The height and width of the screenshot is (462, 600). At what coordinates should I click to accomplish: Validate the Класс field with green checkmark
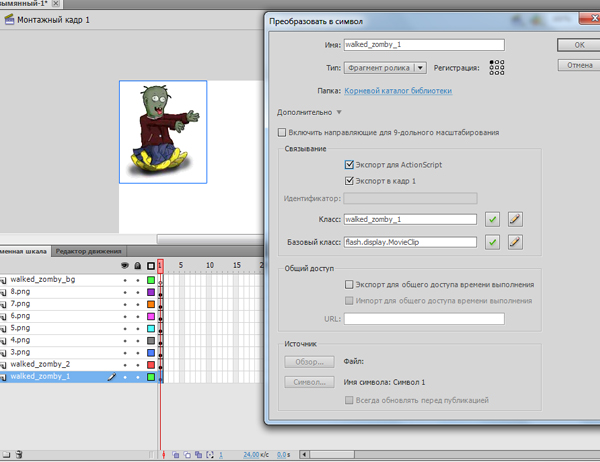click(x=492, y=219)
